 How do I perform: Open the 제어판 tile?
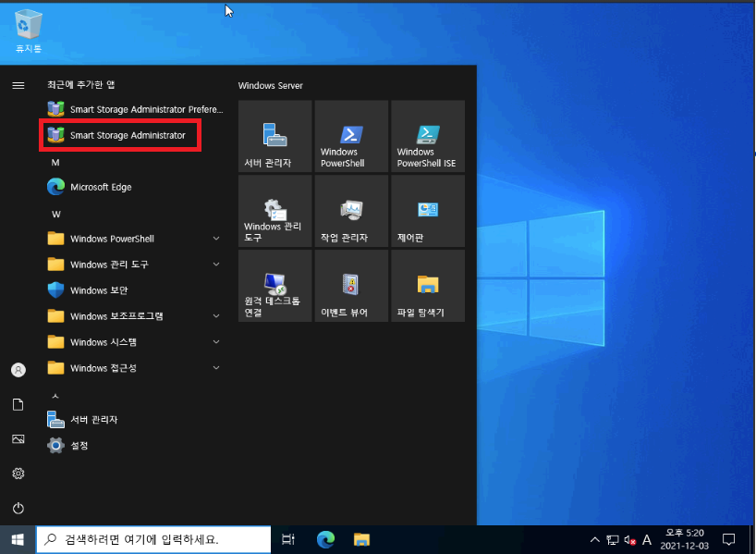(x=427, y=210)
